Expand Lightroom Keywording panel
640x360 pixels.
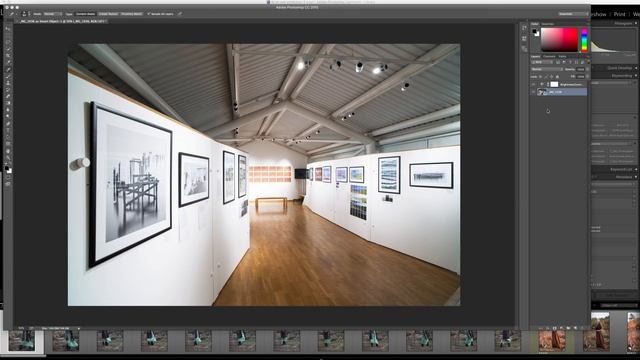(x=636, y=169)
